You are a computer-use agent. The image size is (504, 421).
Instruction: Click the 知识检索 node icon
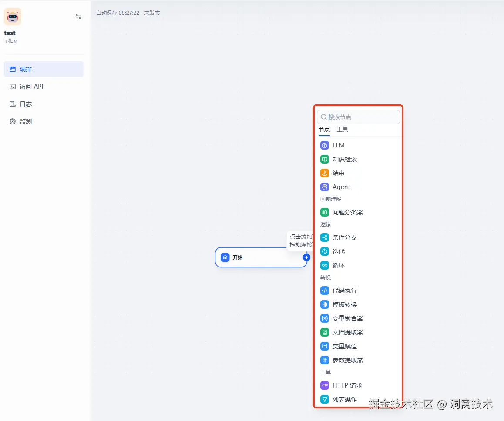[325, 159]
